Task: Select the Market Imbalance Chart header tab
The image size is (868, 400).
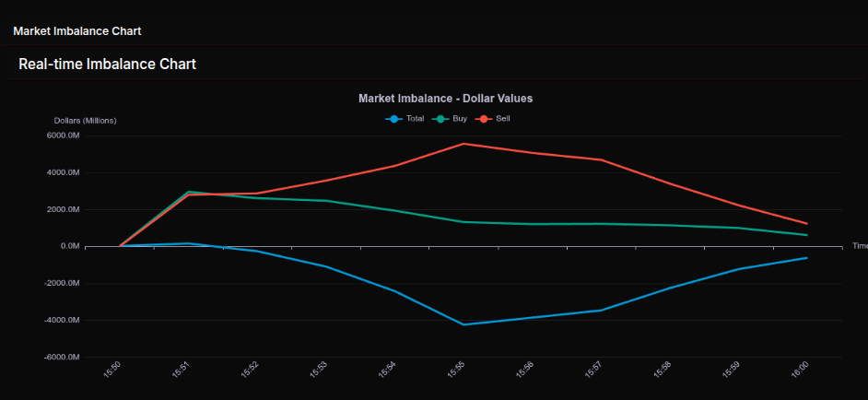Action: click(77, 30)
